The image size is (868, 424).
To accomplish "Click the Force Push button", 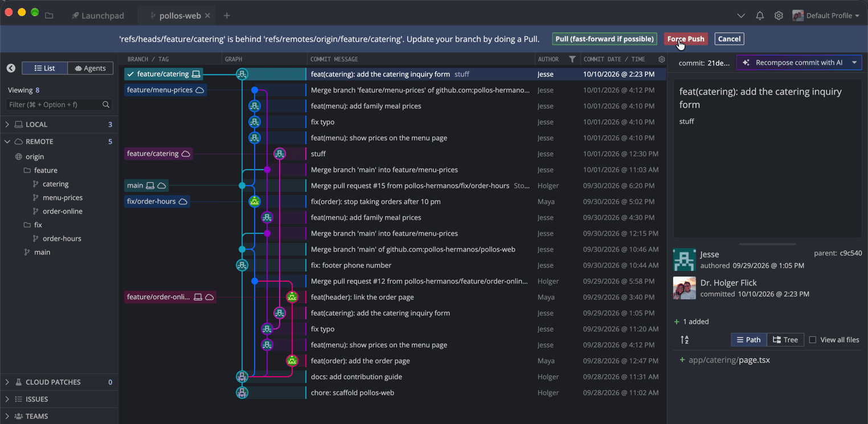I will pyautogui.click(x=686, y=39).
